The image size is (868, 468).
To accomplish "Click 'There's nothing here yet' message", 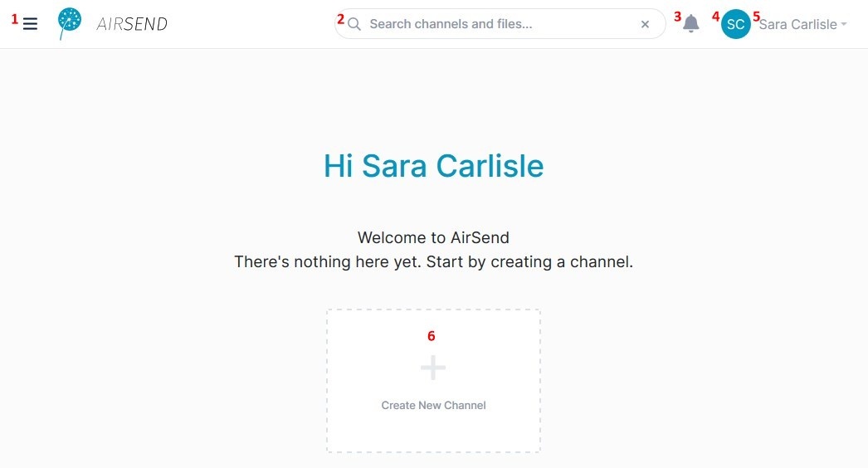I will 433,261.
